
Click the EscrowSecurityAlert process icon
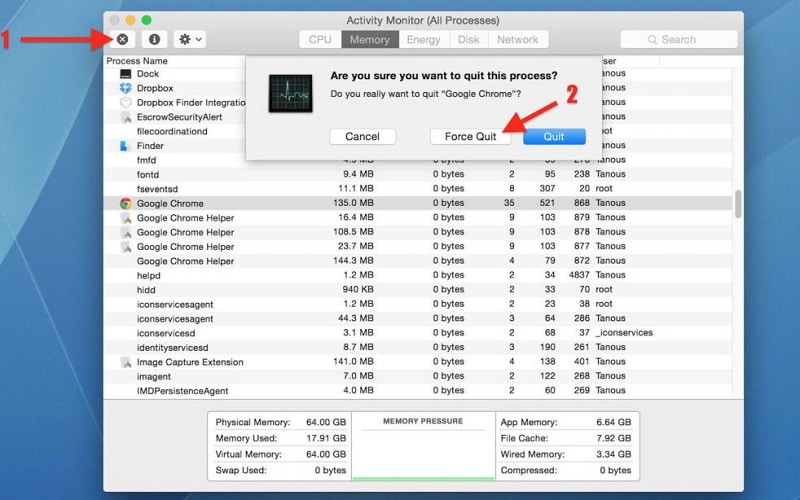click(126, 117)
